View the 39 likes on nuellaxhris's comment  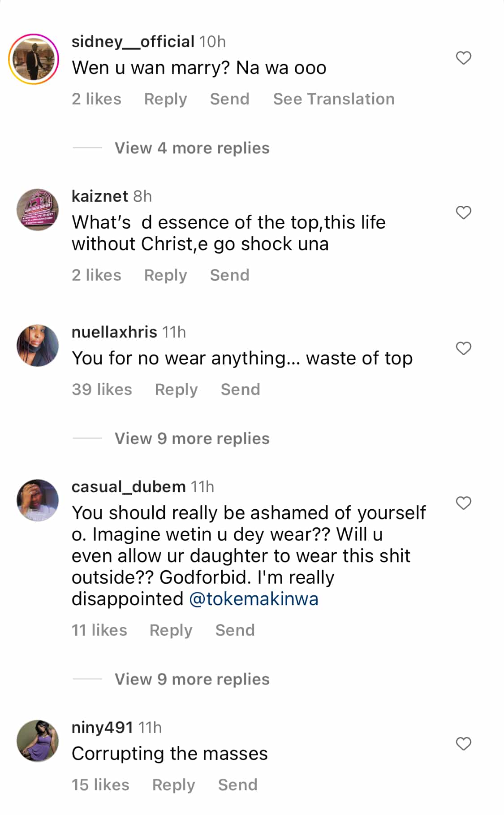(102, 390)
